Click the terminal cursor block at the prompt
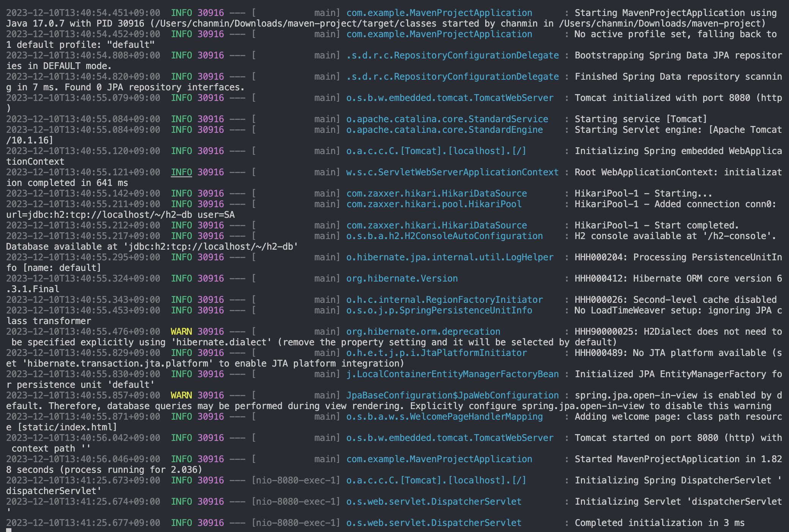Viewport: 789px width, 532px height. 9,530
